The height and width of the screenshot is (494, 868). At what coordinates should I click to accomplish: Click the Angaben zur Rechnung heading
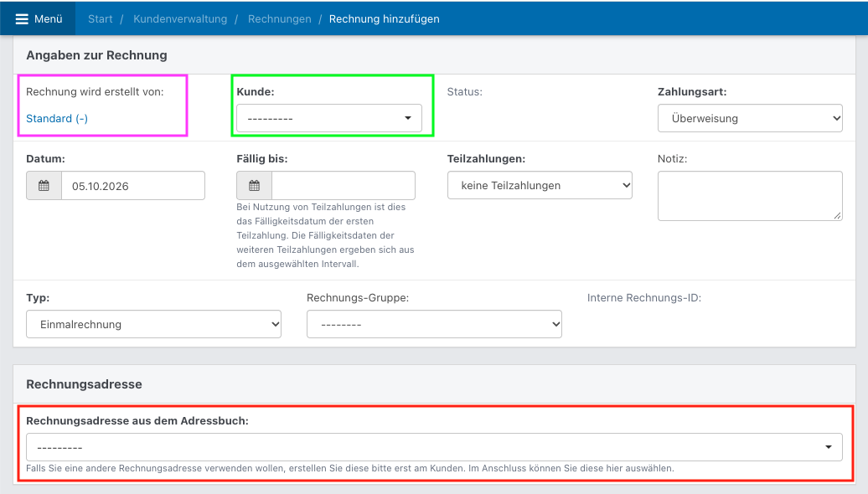[x=96, y=55]
